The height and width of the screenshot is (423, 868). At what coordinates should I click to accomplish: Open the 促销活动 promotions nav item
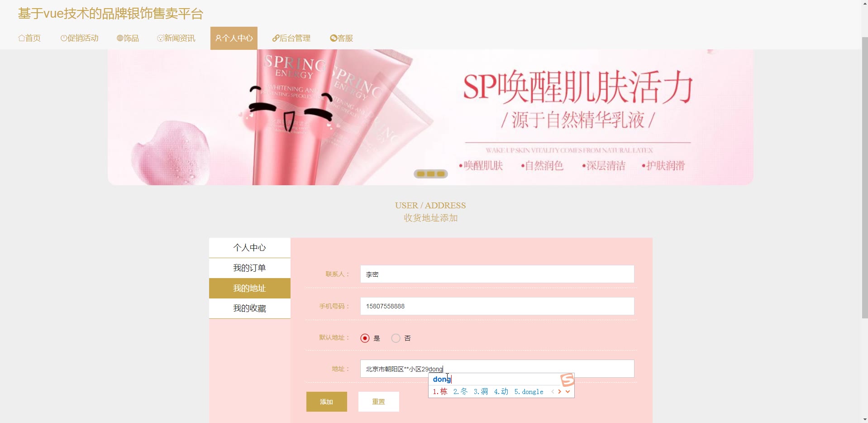[79, 38]
